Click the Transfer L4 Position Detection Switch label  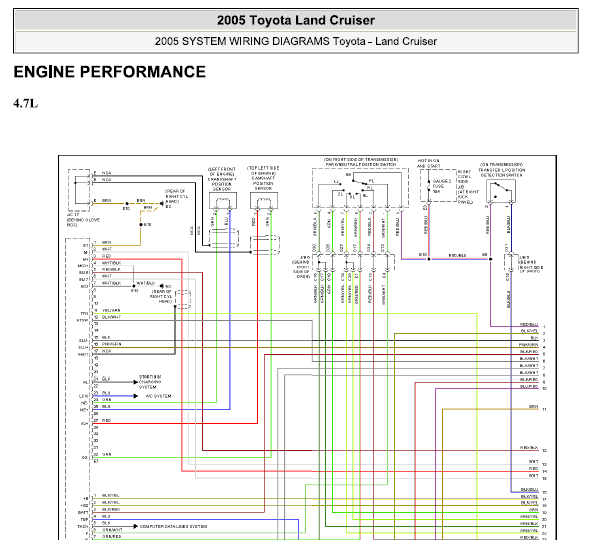[x=502, y=170]
